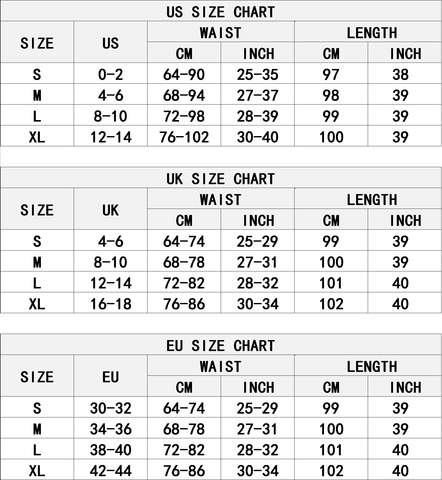Select UK length 101 cm cell
This screenshot has height=480, width=442.
coord(331,283)
